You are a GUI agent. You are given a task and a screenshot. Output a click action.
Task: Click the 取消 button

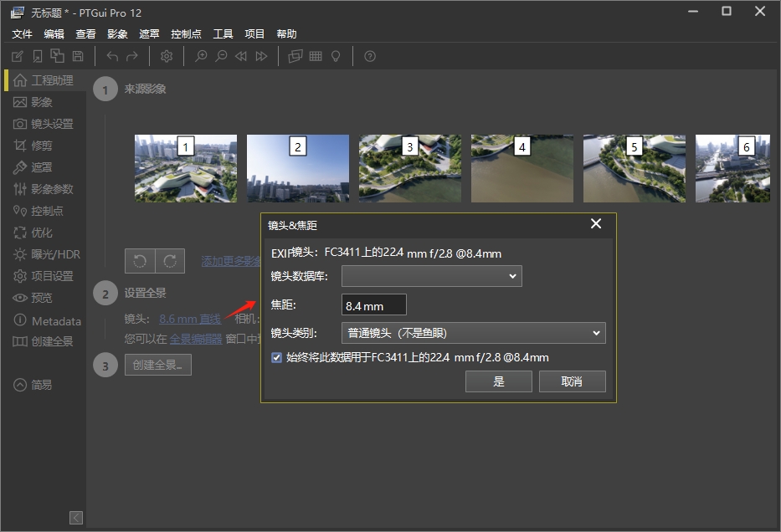572,381
